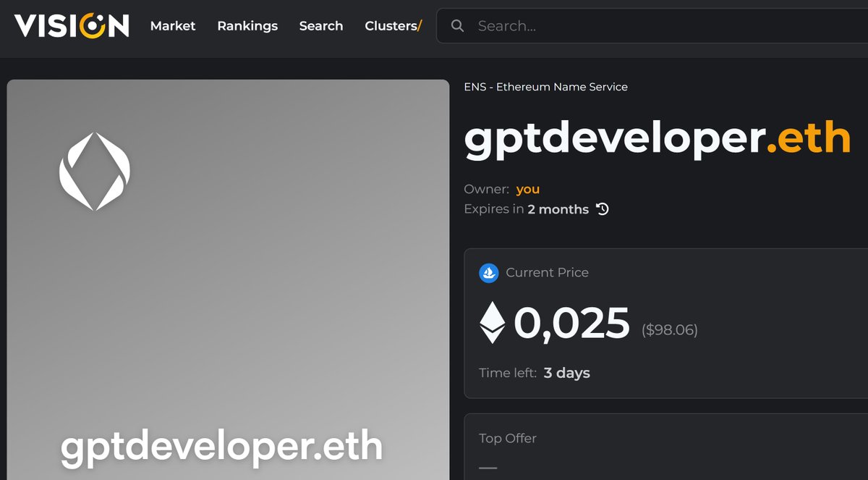Click the expiry history clock icon

tap(603, 209)
